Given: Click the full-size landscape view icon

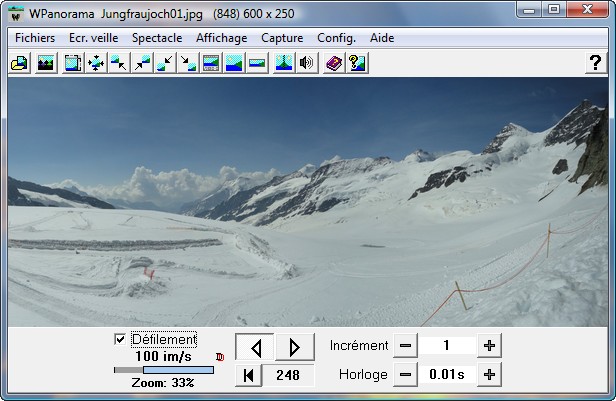Looking at the screenshot, I should pos(234,63).
